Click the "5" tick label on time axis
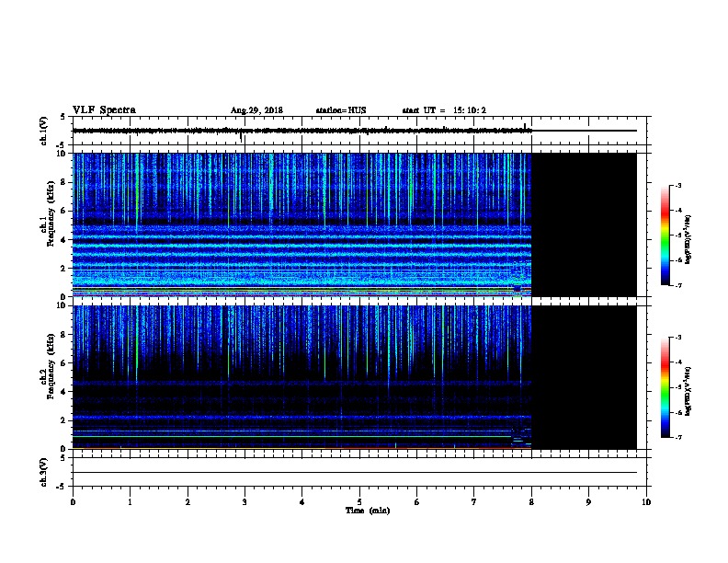Image resolution: width=728 pixels, height=563 pixels. [x=359, y=502]
